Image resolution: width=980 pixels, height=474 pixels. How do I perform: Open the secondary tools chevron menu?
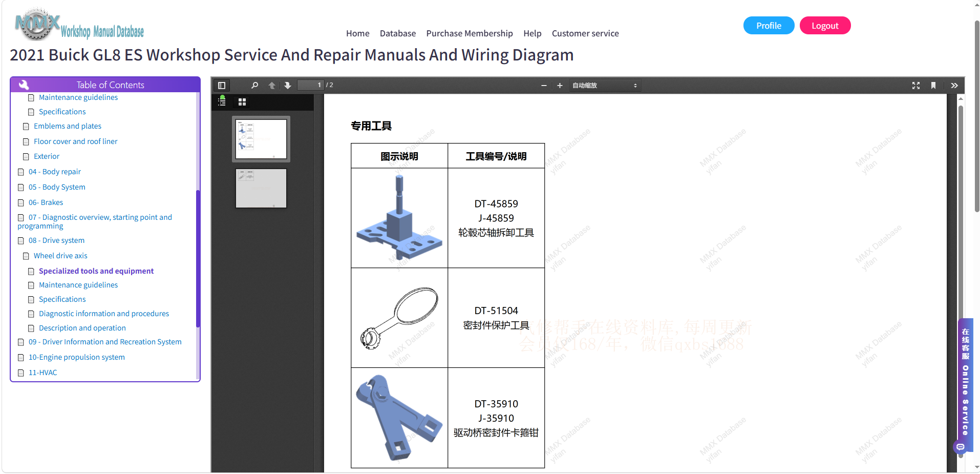click(x=954, y=86)
